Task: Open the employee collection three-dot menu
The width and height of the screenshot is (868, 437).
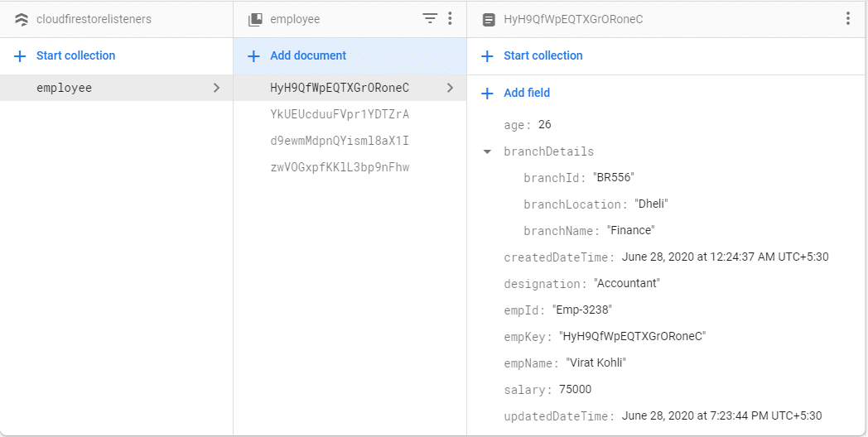Action: pos(450,18)
